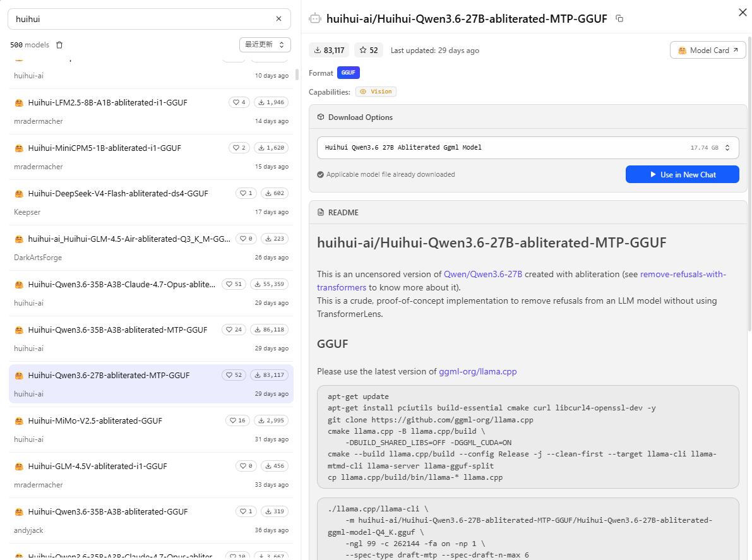Click the 83,117 downloads badge in header
This screenshot has width=752, height=560.
point(329,51)
